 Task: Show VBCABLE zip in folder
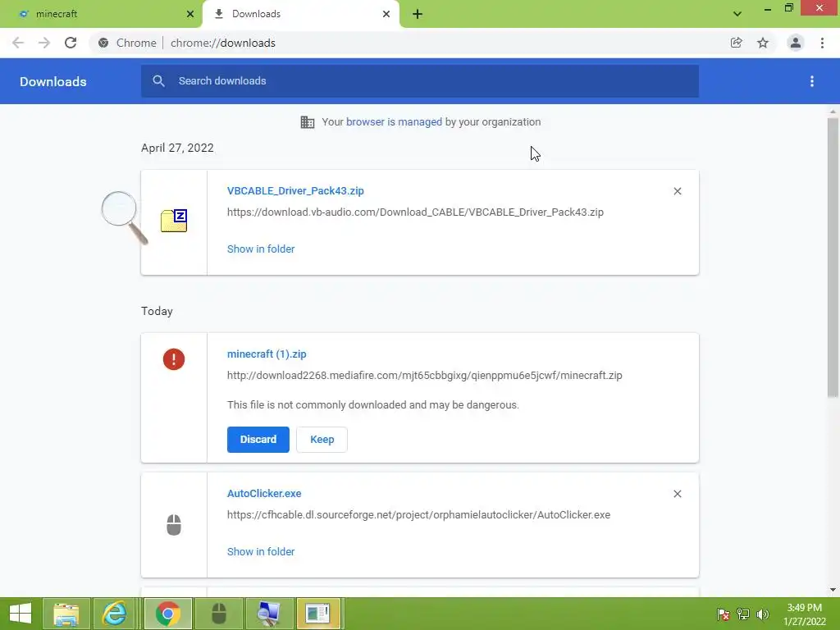click(261, 249)
